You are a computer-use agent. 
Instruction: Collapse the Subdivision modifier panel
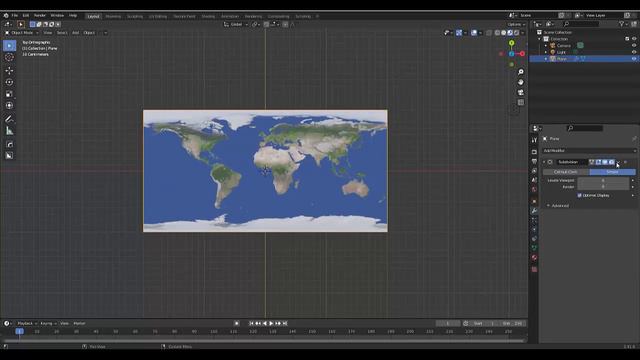(x=544, y=162)
